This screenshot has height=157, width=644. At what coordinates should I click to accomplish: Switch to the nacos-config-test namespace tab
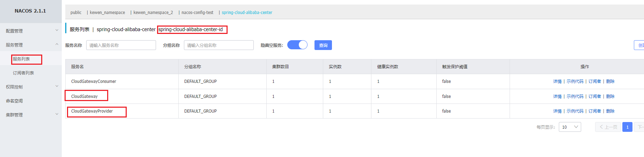point(197,13)
